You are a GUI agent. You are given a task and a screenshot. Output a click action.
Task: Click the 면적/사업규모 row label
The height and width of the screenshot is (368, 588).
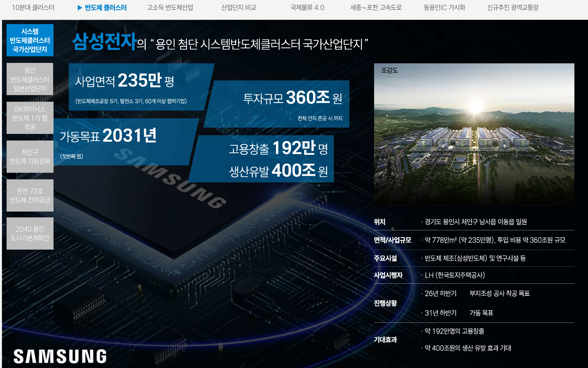pos(393,240)
